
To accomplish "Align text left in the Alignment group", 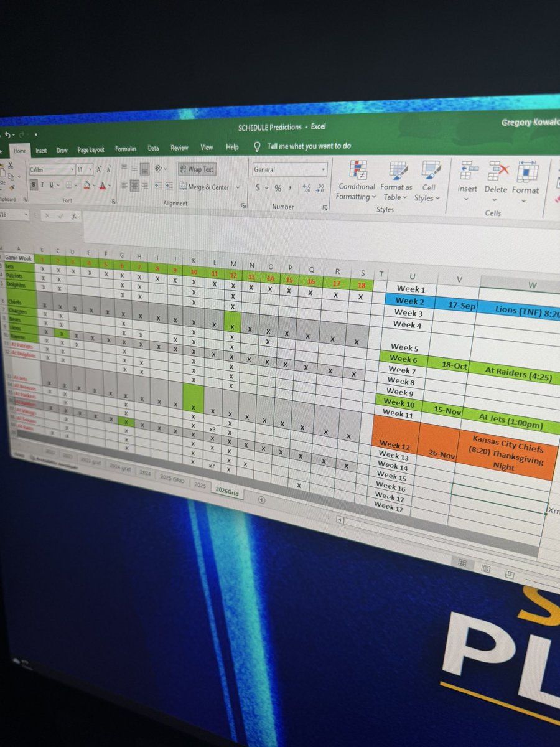I will coord(124,185).
